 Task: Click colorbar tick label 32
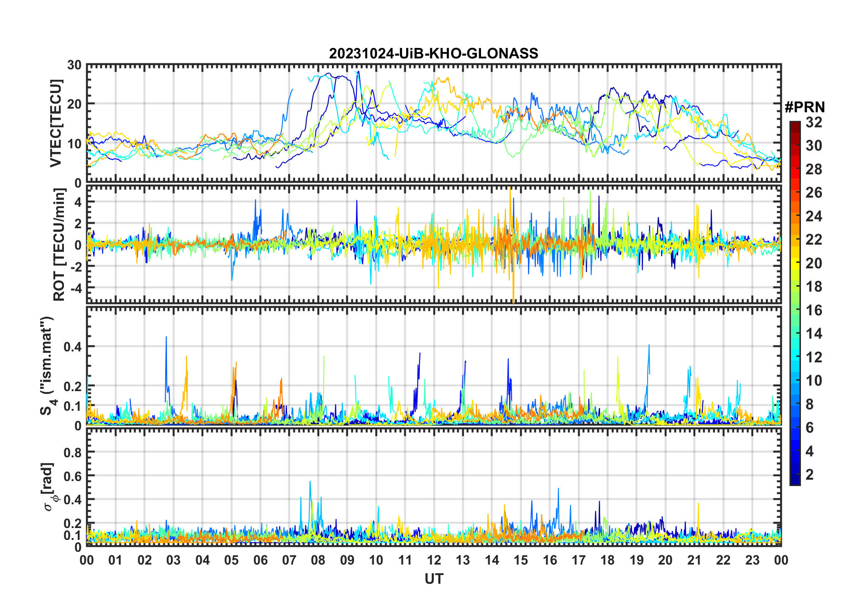pyautogui.click(x=814, y=122)
